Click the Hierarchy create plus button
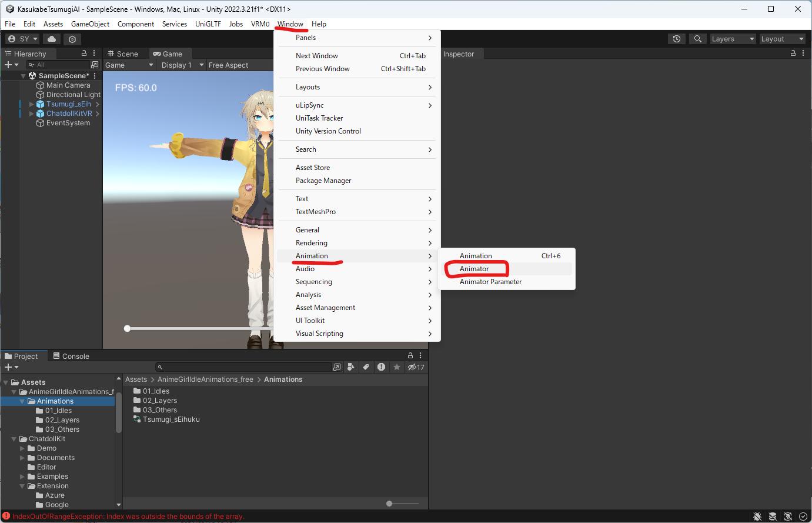Image resolution: width=812 pixels, height=523 pixels. [x=11, y=65]
